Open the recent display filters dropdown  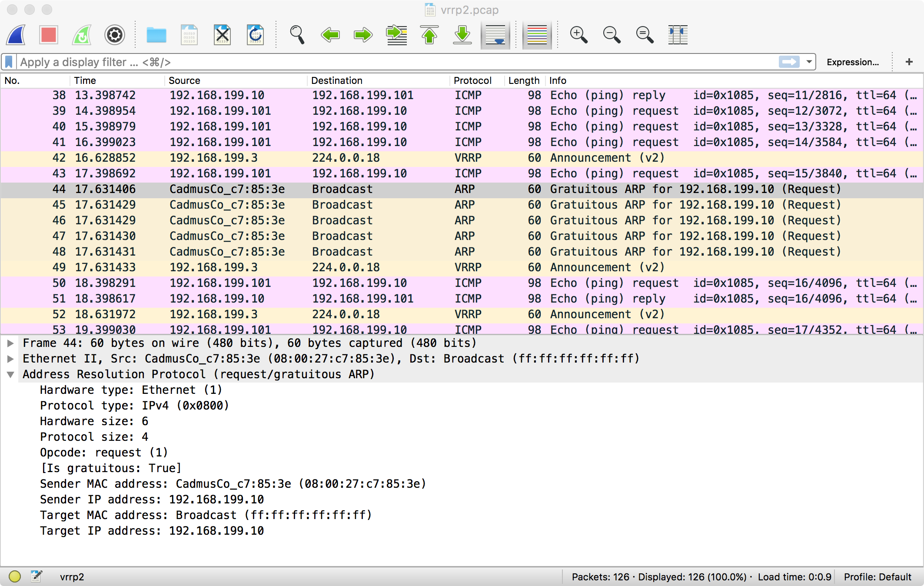coord(809,62)
